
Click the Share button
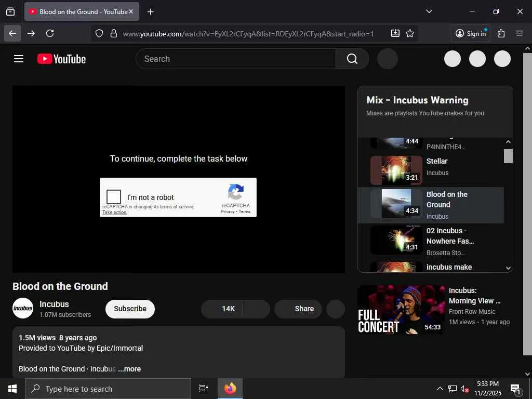point(298,309)
